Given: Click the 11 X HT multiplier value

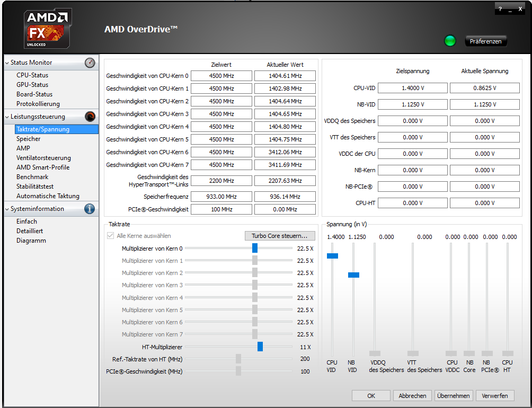Looking at the screenshot, I should 305,347.
